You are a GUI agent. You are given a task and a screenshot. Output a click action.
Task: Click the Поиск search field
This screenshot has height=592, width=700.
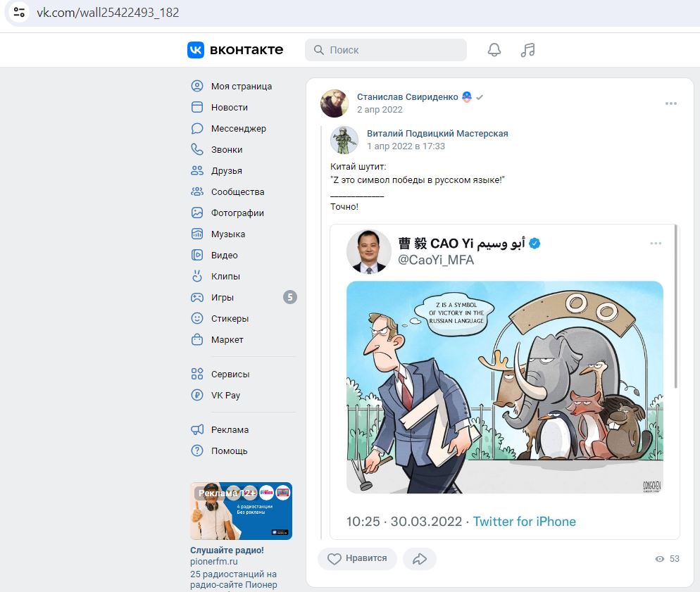click(x=386, y=50)
